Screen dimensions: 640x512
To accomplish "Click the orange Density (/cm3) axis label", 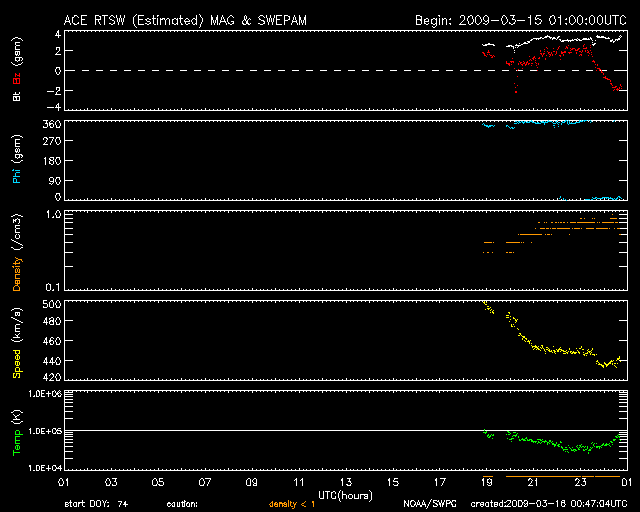I will [17, 256].
